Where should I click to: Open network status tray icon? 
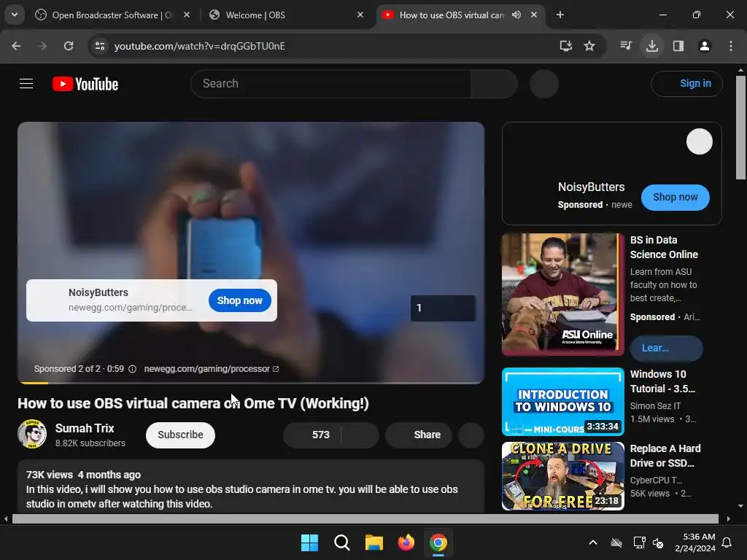point(639,542)
